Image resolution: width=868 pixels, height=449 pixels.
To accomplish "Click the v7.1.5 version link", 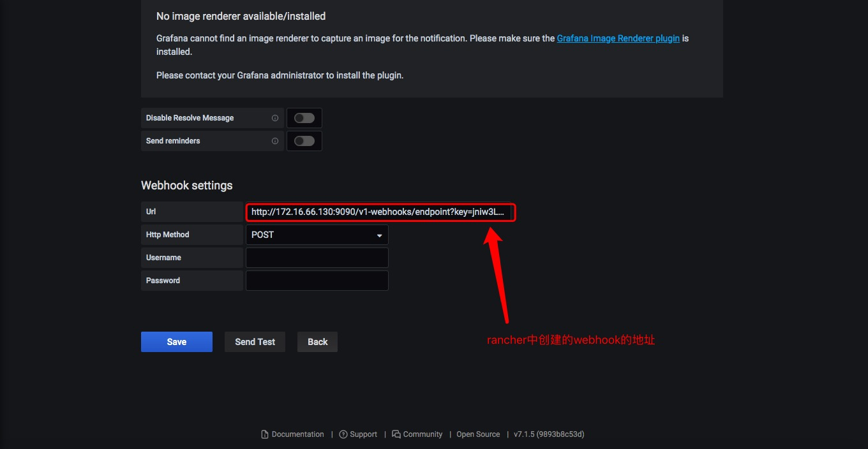I will 549,434.
